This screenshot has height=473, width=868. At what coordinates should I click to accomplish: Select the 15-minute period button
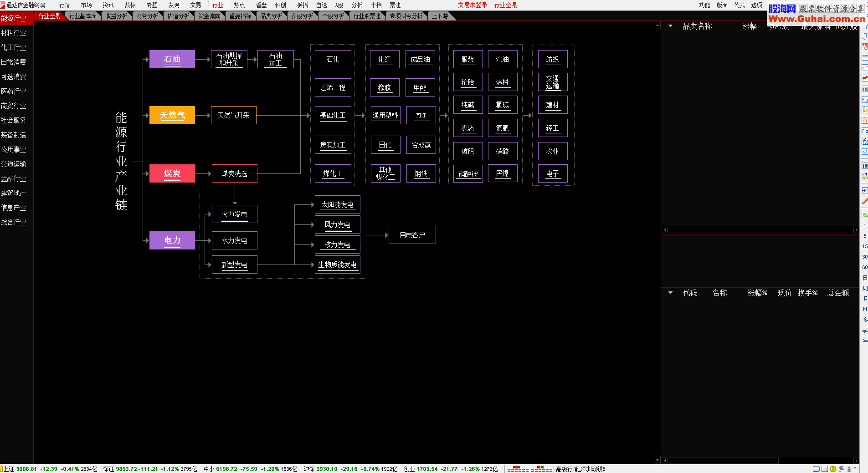864,246
